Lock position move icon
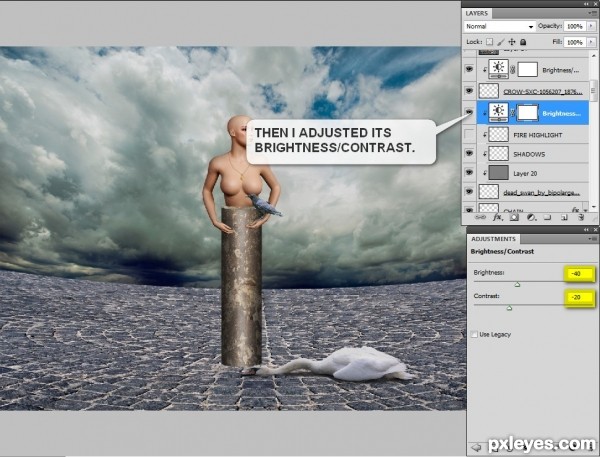 [x=512, y=42]
